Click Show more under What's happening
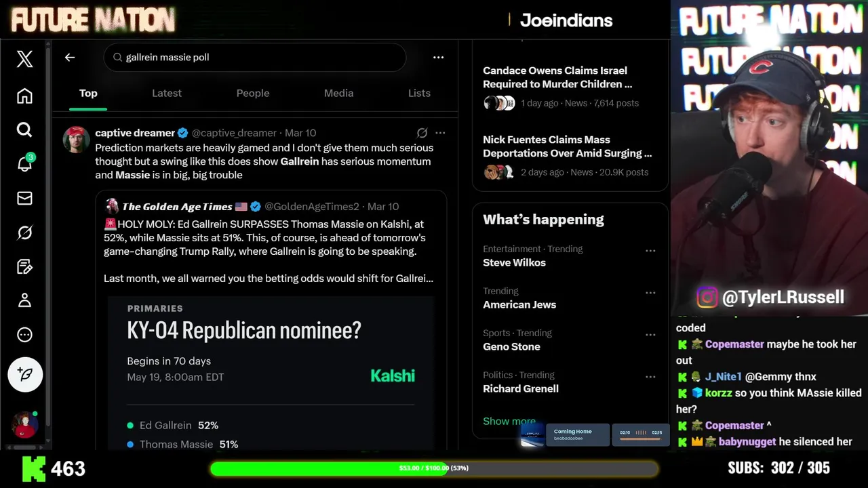The height and width of the screenshot is (488, 868). pos(509,422)
